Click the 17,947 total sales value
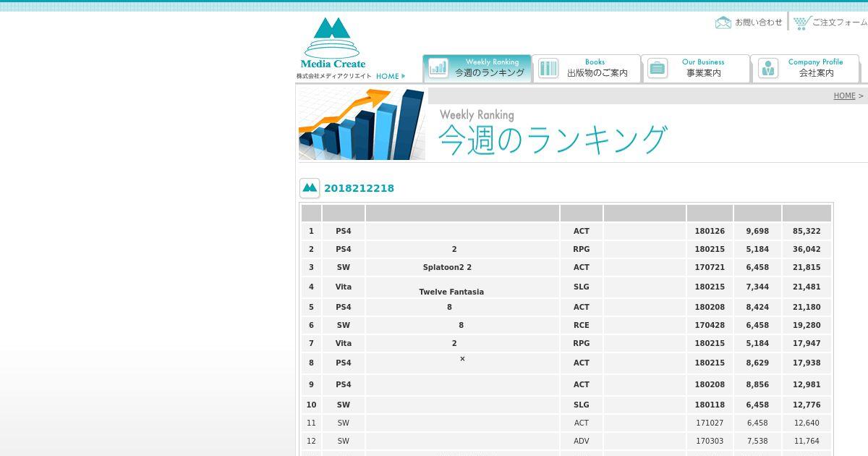This screenshot has width=868, height=456. click(807, 343)
